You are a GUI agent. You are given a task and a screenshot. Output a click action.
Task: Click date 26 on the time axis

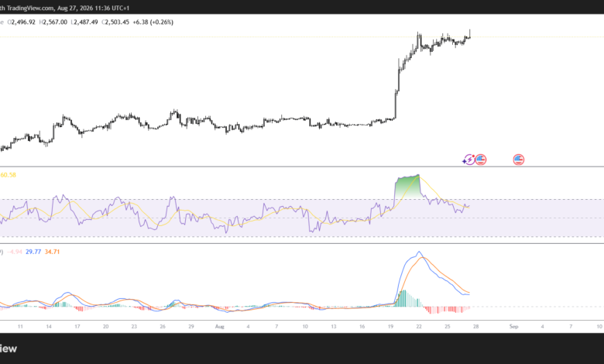[x=163, y=327]
